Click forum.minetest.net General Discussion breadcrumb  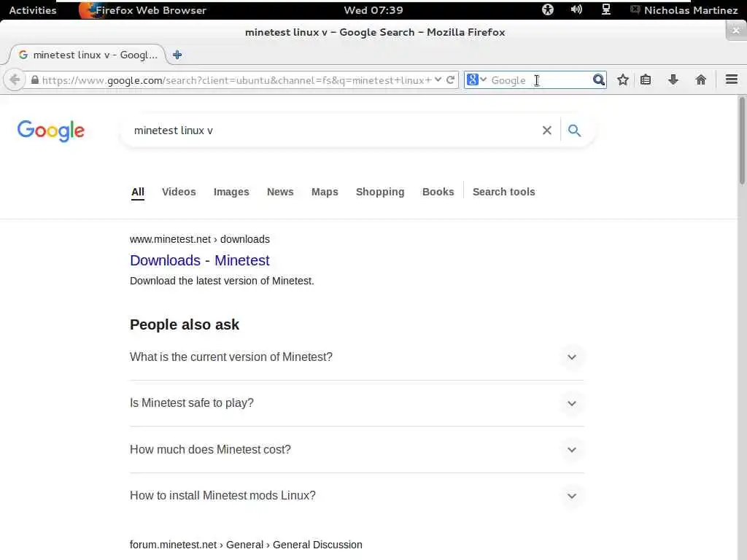[x=246, y=545]
